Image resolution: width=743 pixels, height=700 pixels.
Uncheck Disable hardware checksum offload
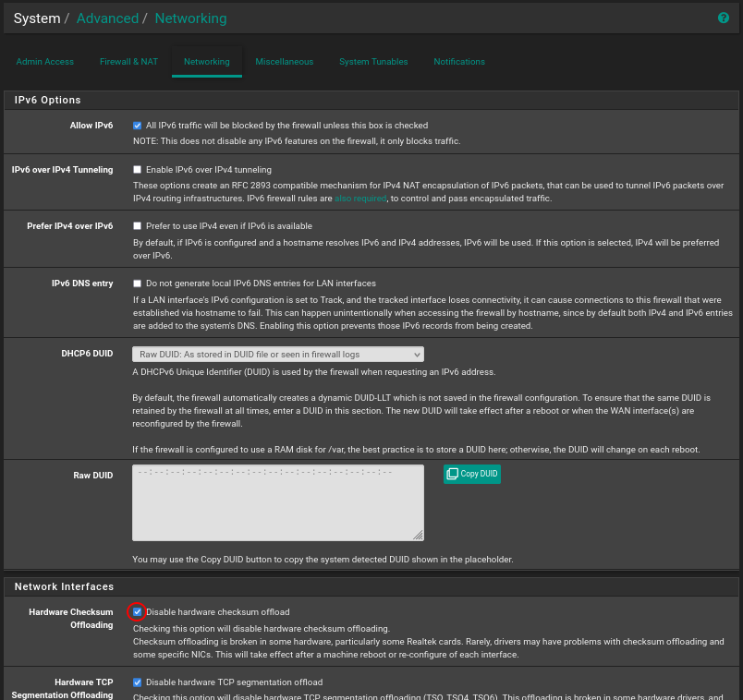point(137,611)
